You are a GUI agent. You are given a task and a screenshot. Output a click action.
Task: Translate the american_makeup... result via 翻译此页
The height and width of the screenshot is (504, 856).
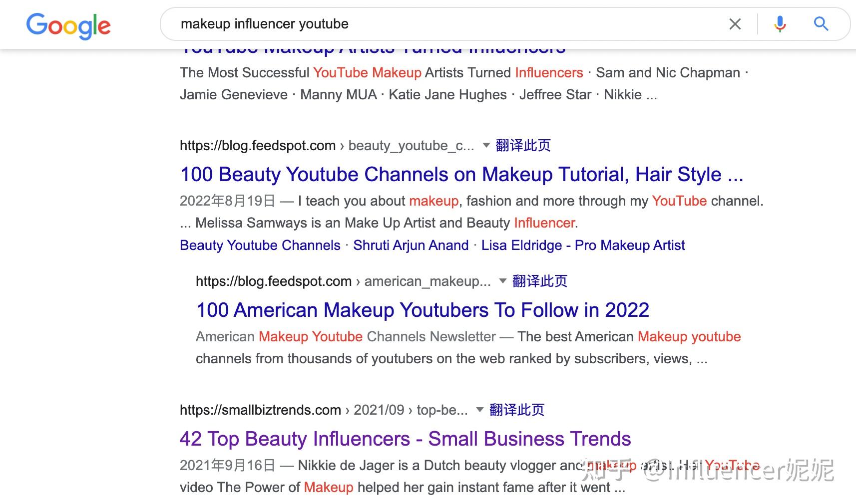pyautogui.click(x=540, y=281)
